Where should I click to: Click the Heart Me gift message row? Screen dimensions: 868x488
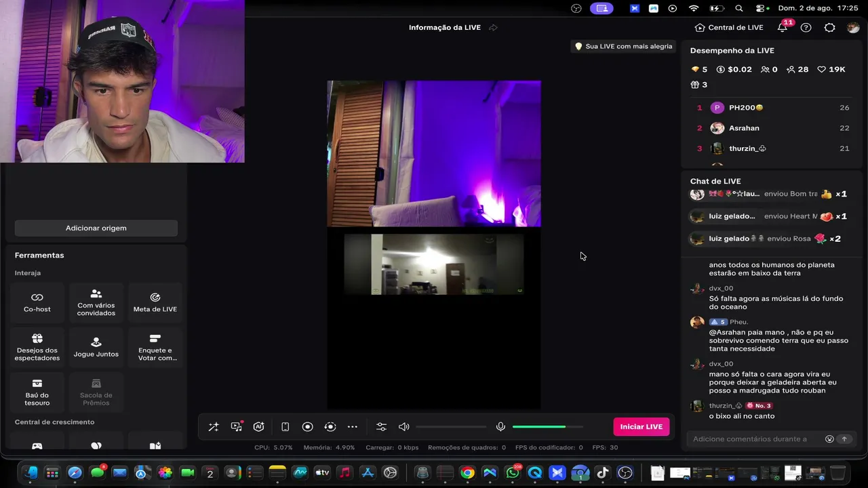[x=769, y=216]
